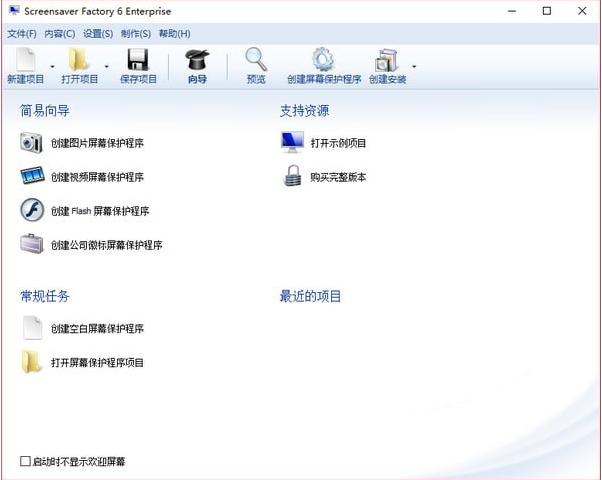Open the 文件(F) menu
The height and width of the screenshot is (480, 602).
[22, 34]
